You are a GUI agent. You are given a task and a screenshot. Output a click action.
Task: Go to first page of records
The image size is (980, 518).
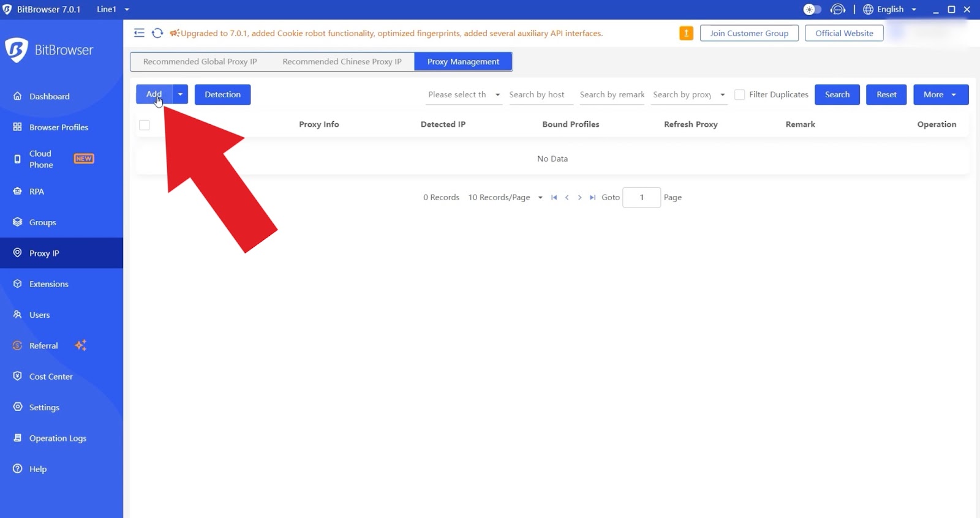(554, 197)
